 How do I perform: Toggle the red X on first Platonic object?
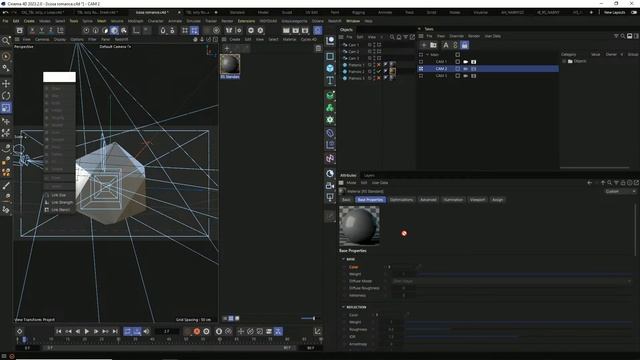379,65
